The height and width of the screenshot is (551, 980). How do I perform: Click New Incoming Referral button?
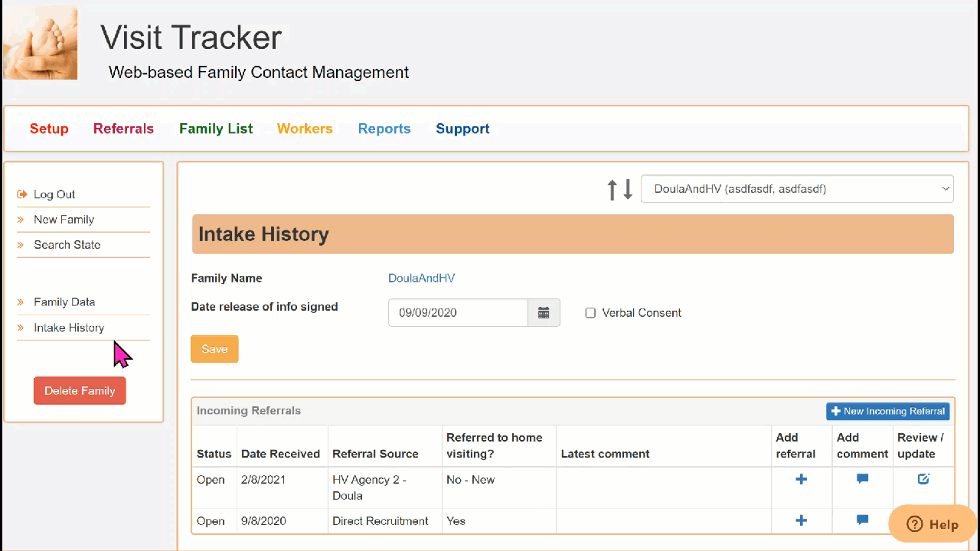pos(888,412)
